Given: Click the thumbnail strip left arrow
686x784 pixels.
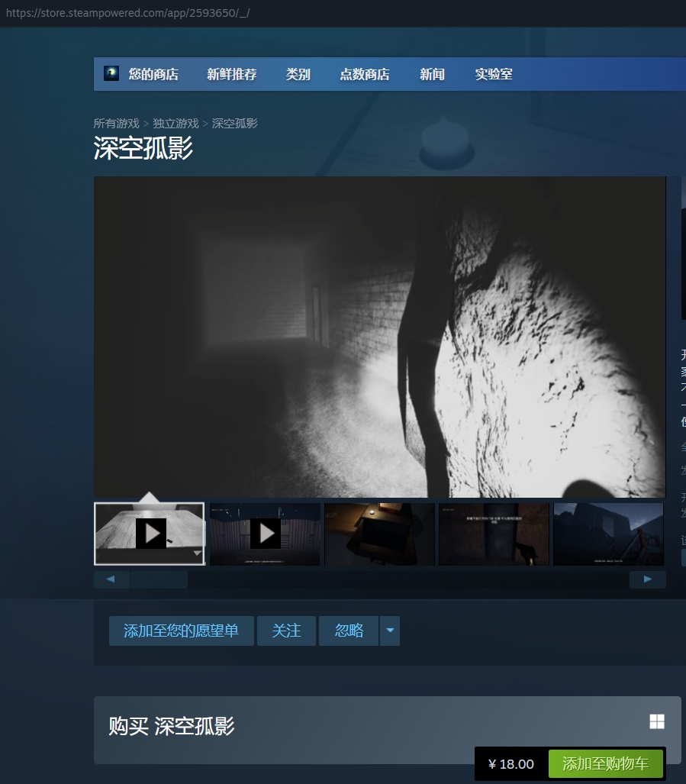Looking at the screenshot, I should click(111, 579).
